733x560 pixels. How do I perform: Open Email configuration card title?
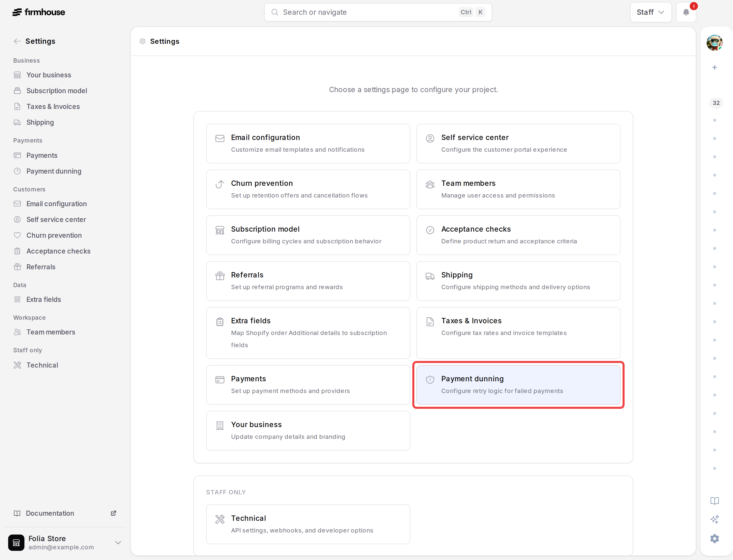click(265, 137)
